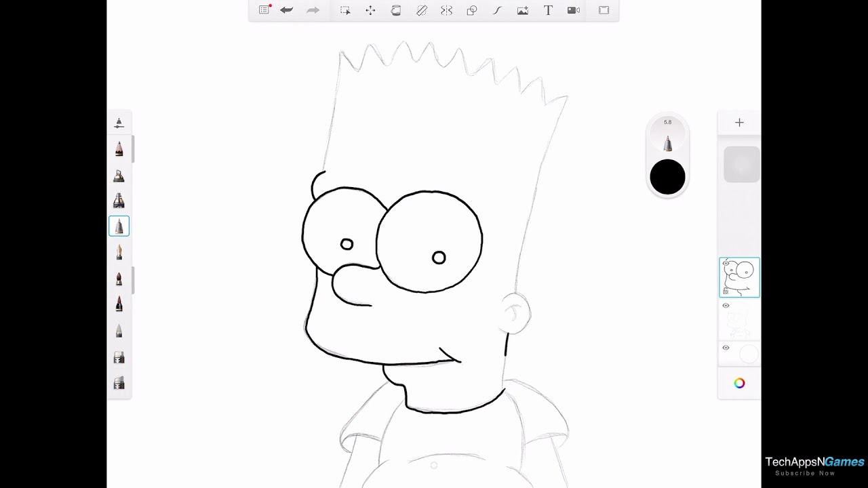Screen dimensions: 868x488
Task: Open the black color puck
Action: (x=667, y=176)
